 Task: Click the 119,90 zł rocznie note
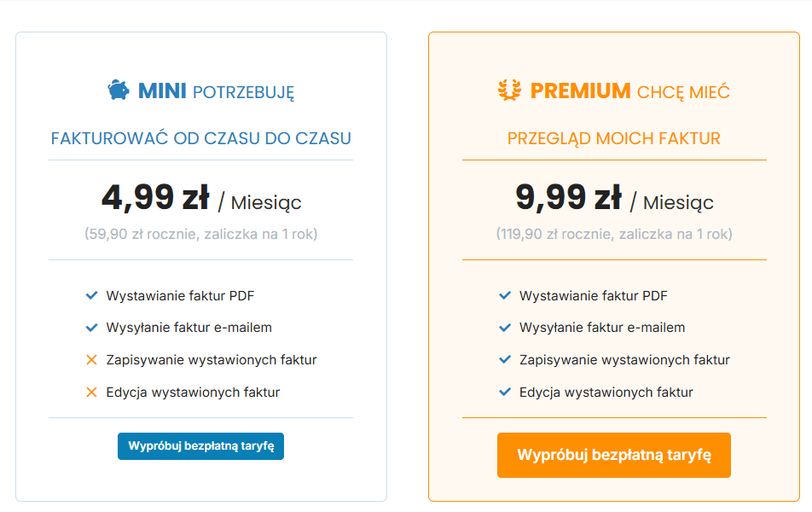(x=614, y=234)
